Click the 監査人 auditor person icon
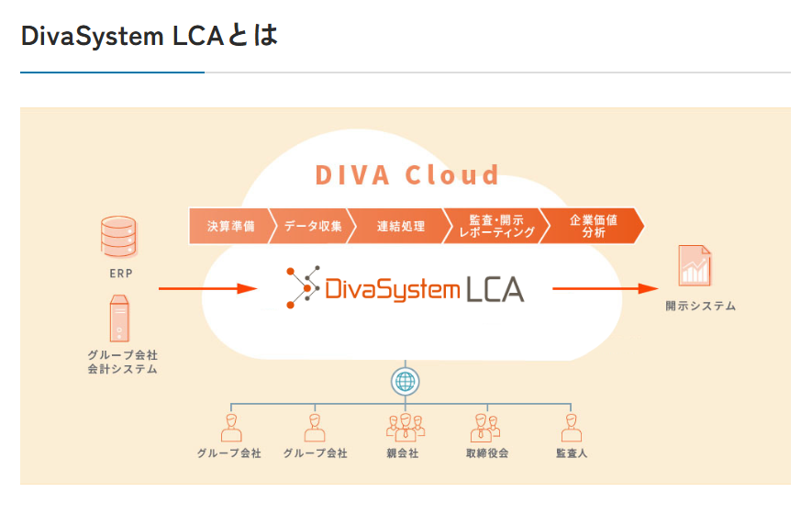The image size is (812, 514). 572,428
